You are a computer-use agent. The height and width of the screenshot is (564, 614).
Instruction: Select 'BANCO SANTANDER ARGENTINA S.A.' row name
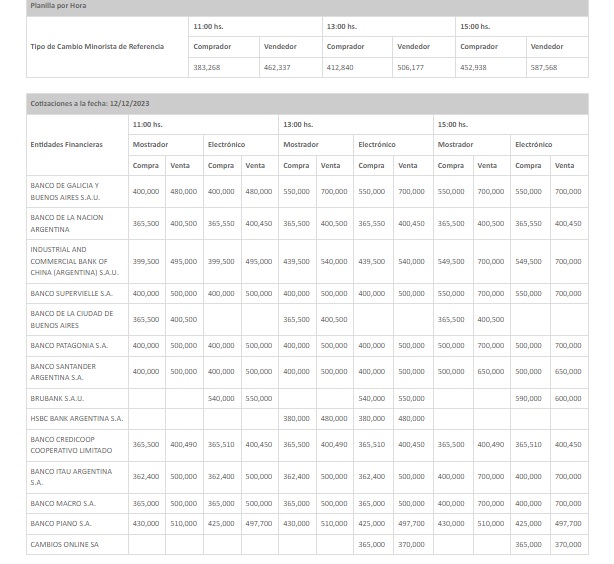click(x=63, y=372)
